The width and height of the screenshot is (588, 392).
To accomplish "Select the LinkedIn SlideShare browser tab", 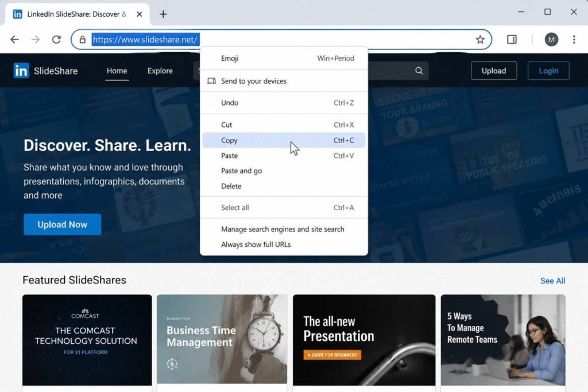I will [x=77, y=14].
